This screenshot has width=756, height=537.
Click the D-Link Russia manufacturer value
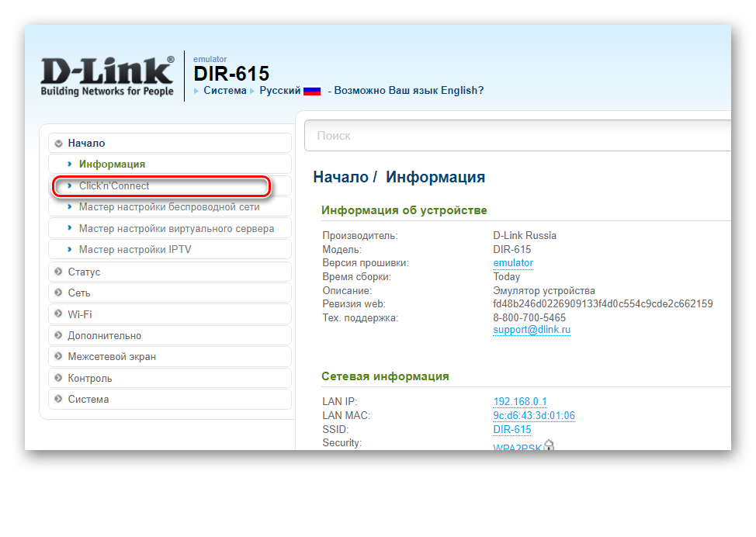[525, 236]
